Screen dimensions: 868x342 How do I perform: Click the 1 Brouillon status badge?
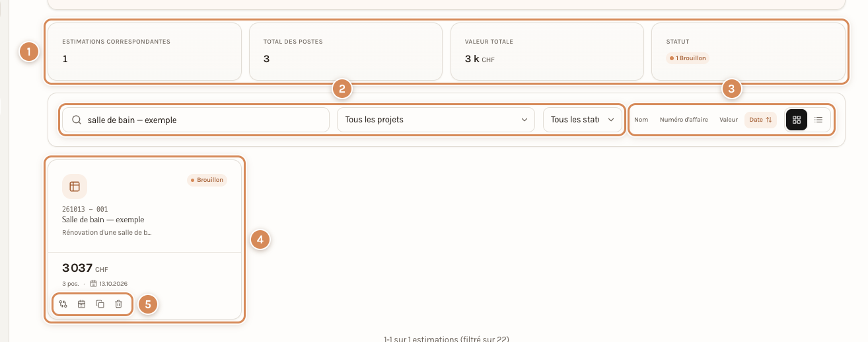click(688, 58)
